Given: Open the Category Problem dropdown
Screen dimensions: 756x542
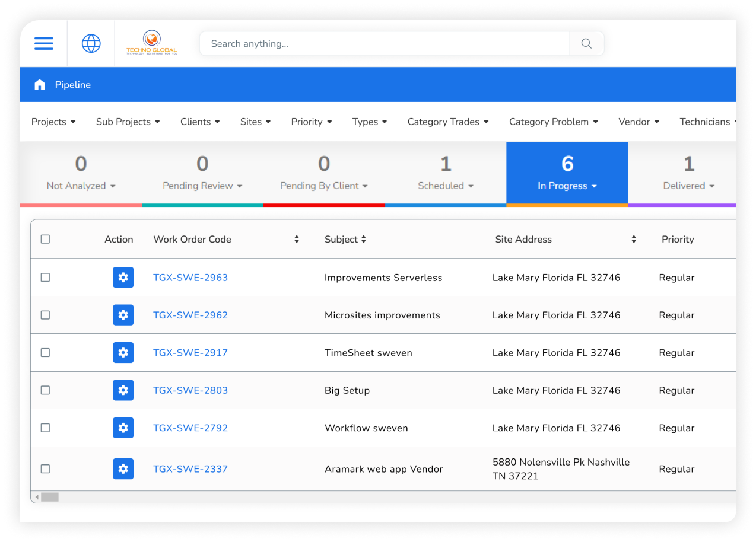Looking at the screenshot, I should (x=554, y=122).
